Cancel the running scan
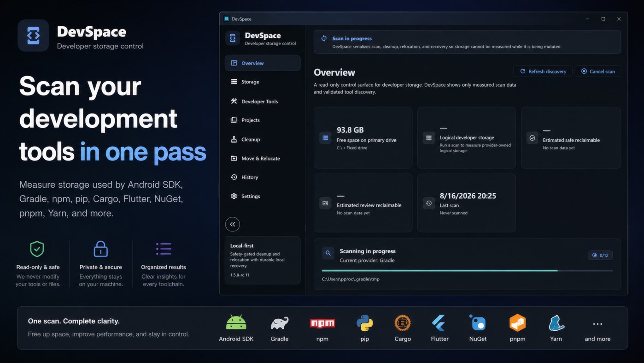This screenshot has height=363, width=644. [x=598, y=71]
